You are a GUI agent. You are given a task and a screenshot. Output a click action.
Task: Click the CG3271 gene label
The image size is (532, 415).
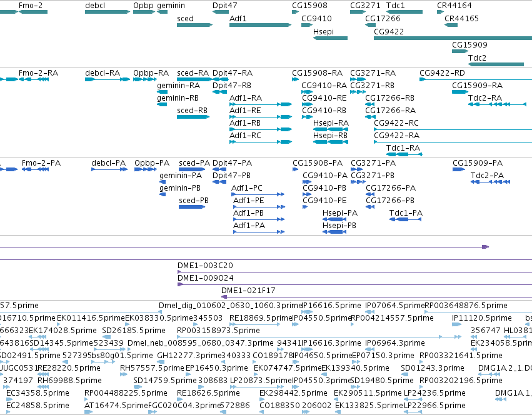[x=365, y=6]
